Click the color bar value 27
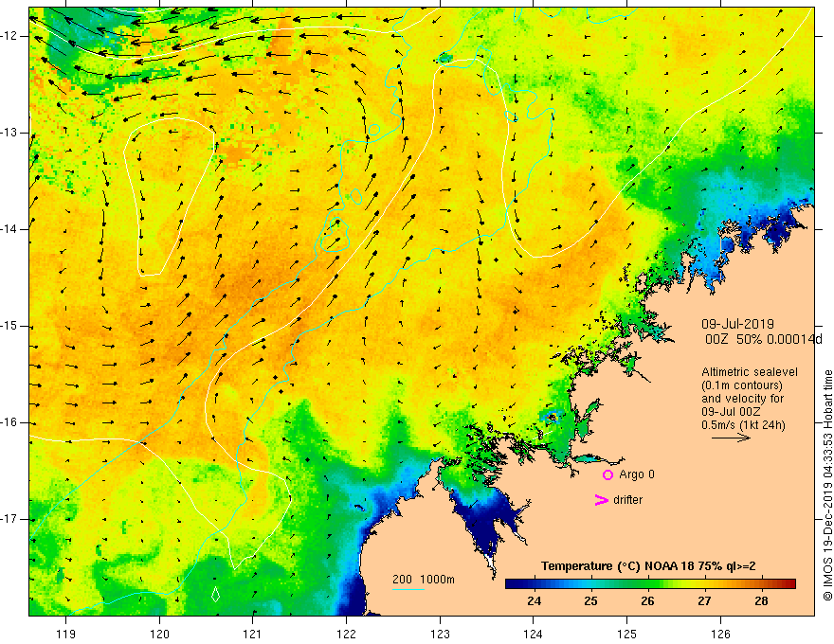834x644 pixels. 704,601
